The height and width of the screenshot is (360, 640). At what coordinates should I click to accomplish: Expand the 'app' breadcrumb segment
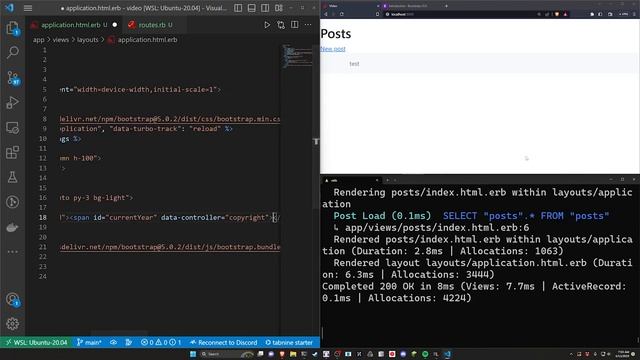point(38,40)
